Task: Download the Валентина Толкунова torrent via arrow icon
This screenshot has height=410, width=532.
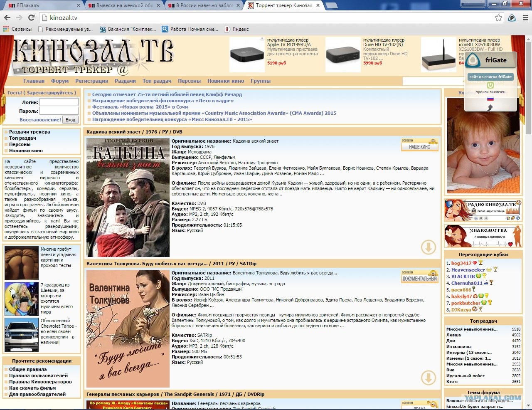Action: tap(429, 378)
